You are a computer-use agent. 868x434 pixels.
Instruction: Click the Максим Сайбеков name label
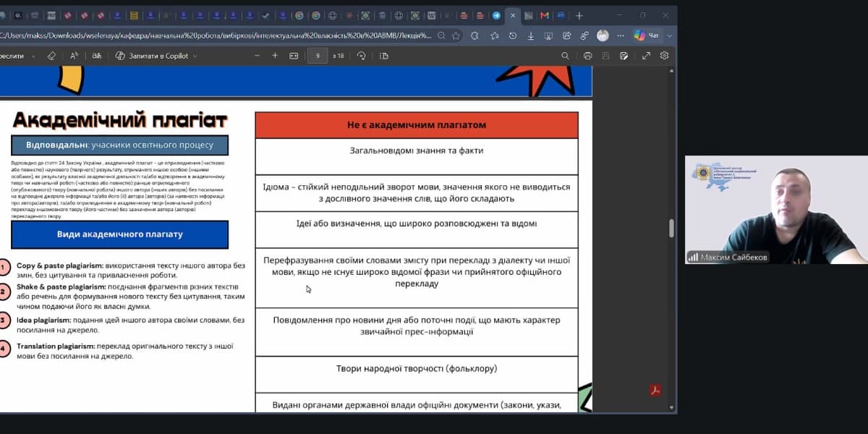(728, 257)
